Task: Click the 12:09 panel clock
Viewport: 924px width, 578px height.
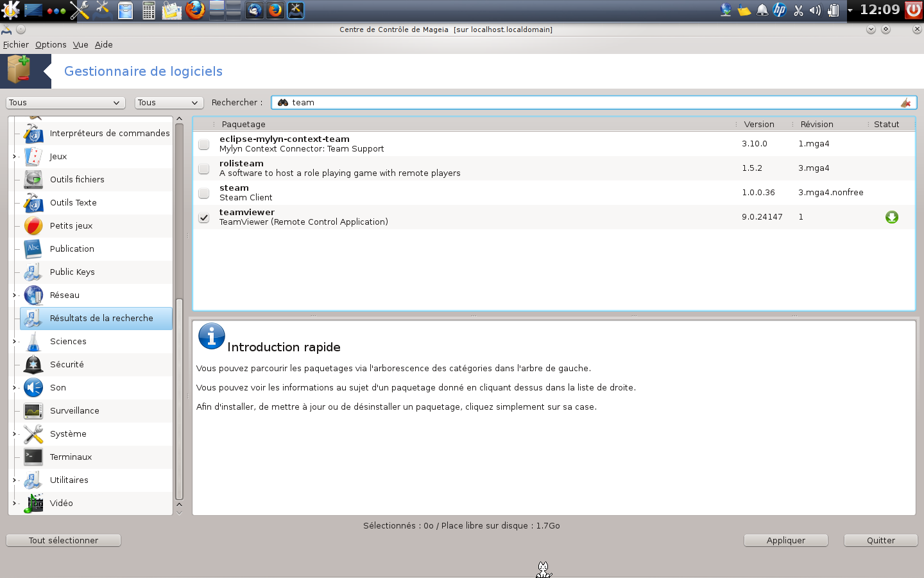Action: point(879,10)
